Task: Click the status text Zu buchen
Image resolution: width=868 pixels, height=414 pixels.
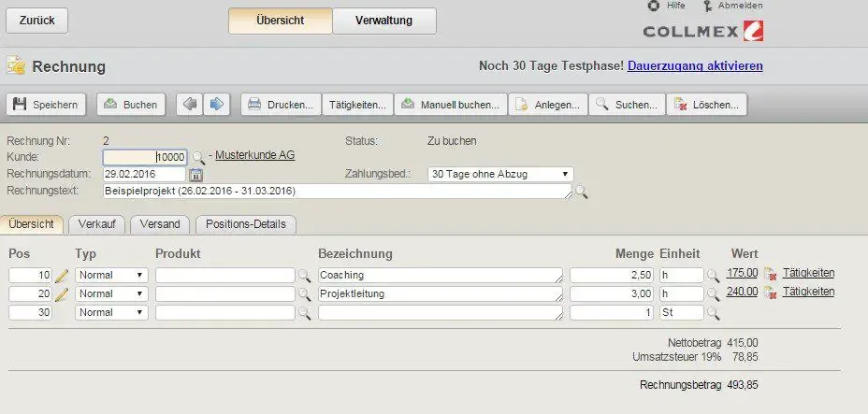Action: (452, 141)
